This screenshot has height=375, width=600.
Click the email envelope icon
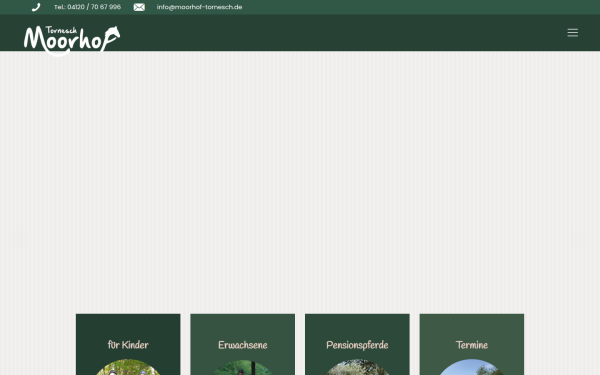coord(139,7)
